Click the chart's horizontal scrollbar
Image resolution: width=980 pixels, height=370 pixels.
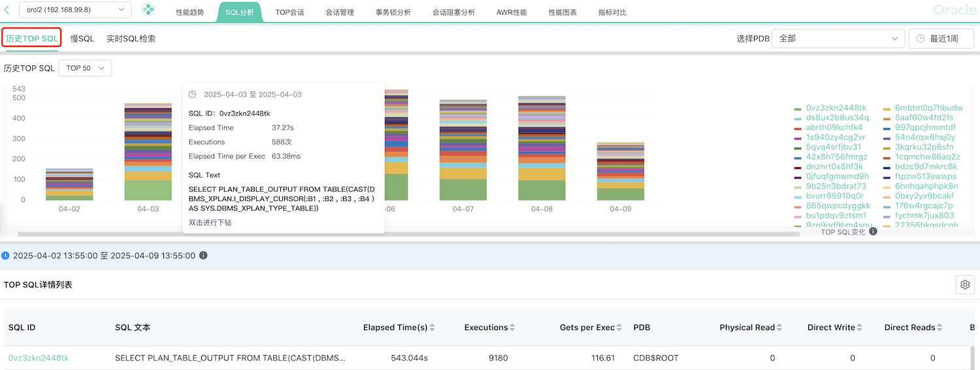point(408,234)
